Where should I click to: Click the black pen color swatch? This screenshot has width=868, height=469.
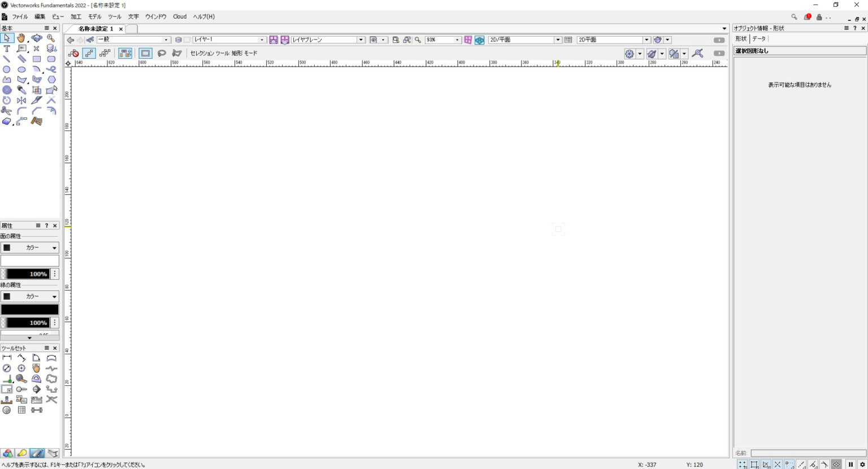pyautogui.click(x=30, y=310)
